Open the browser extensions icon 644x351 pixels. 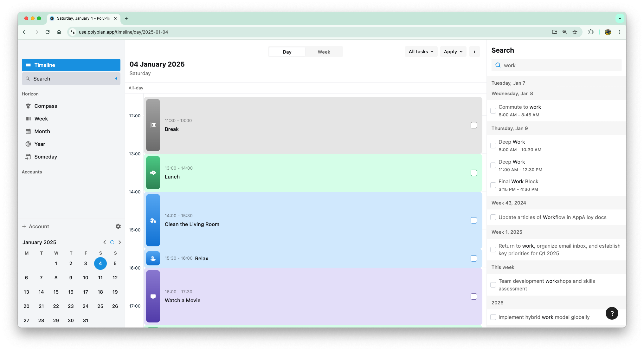tap(591, 32)
